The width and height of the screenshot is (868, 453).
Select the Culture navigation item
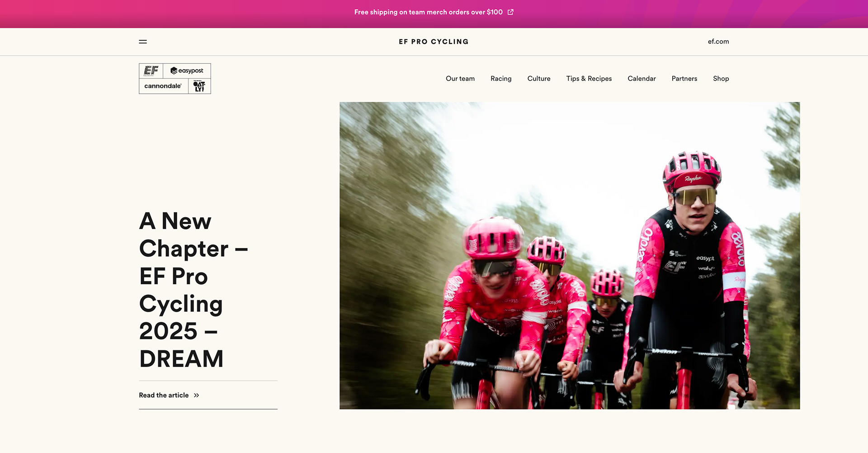pyautogui.click(x=539, y=79)
